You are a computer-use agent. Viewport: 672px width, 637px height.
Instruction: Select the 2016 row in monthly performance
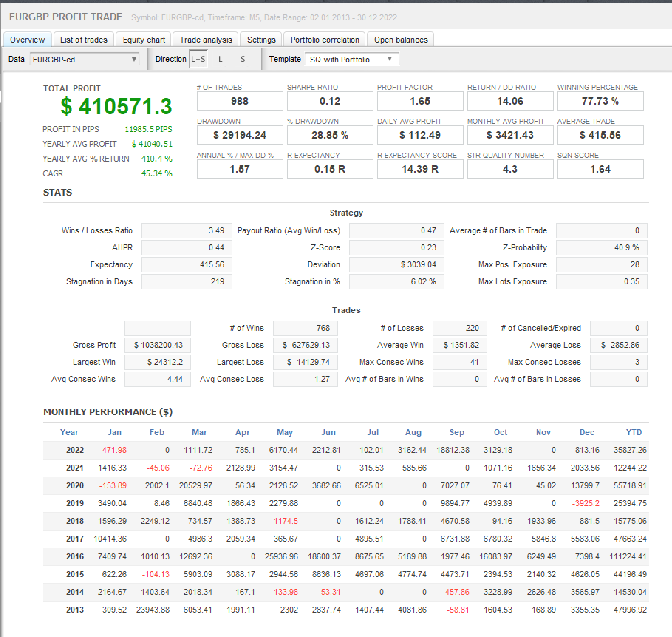point(75,556)
